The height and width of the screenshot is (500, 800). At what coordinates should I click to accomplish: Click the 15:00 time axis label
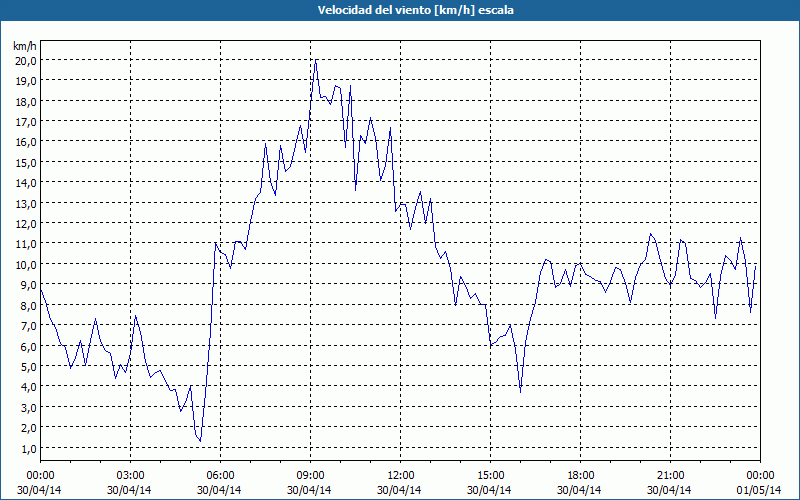pos(490,476)
